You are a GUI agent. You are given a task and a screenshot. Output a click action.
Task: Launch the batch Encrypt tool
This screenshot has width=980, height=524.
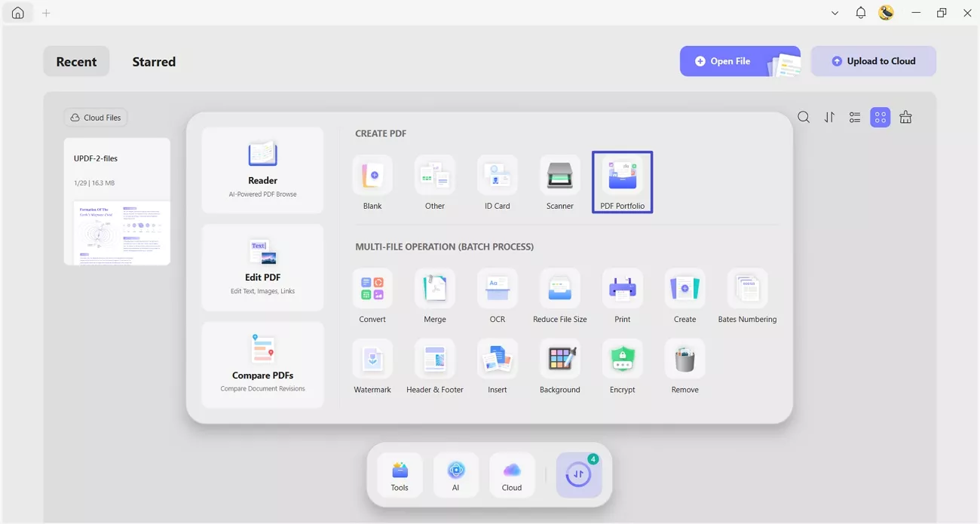623,366
